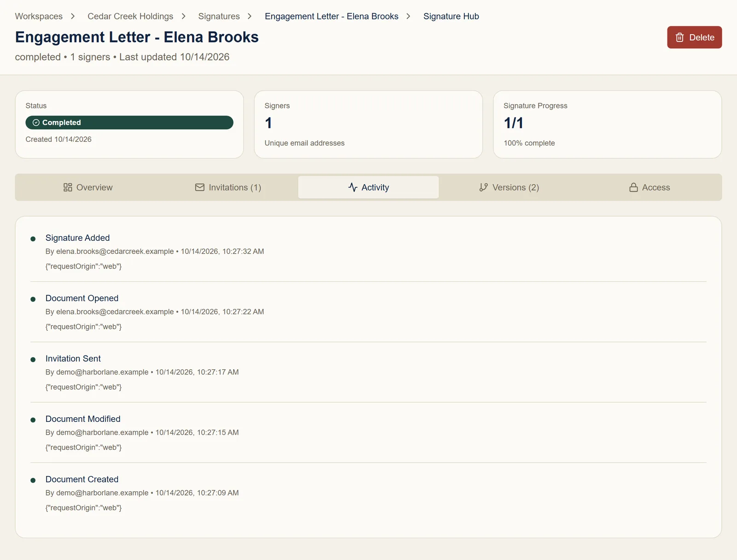737x560 pixels.
Task: Navigate to Workspaces breadcrumb
Action: click(x=39, y=16)
